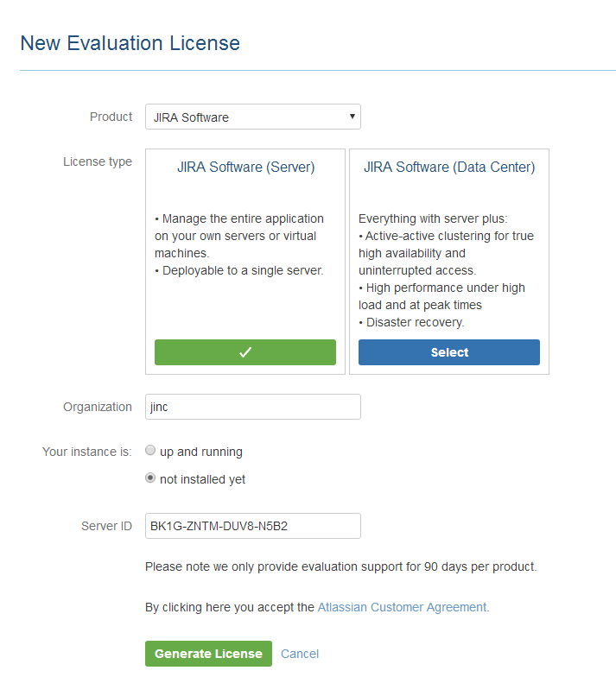Click the Generate License button
Image resolution: width=616 pixels, height=696 pixels.
coord(208,654)
